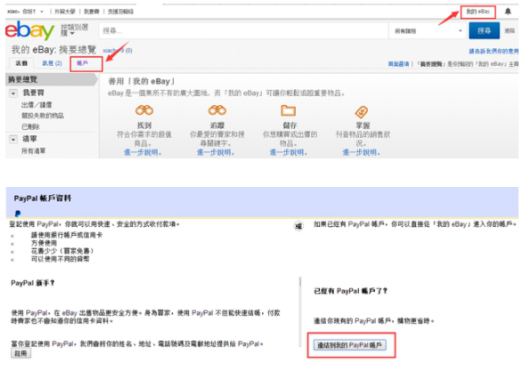Open the help link right of 我要賣
The width and height of the screenshot is (531, 373).
(x=121, y=12)
